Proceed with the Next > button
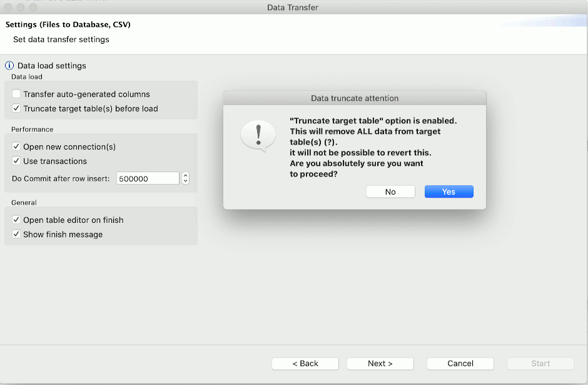Viewport: 588px width, 385px height. (x=380, y=363)
